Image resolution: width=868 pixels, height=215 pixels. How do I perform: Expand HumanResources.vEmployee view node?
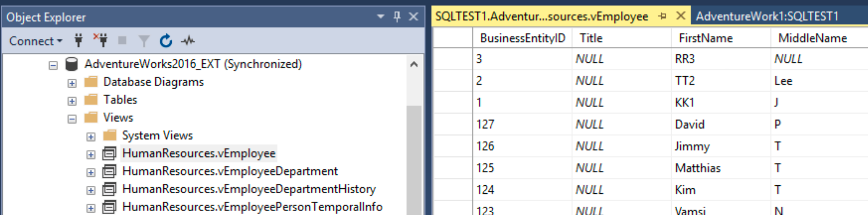click(x=91, y=155)
